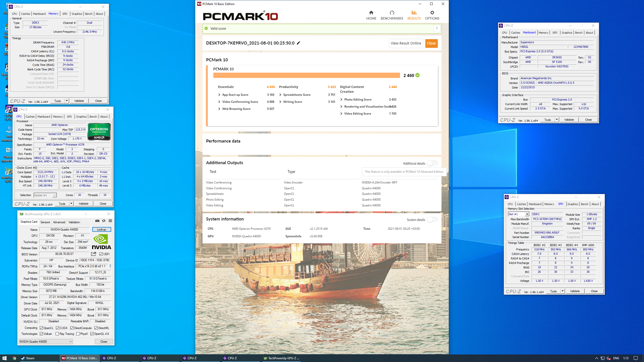Toggle the Additional details switch

click(432, 163)
